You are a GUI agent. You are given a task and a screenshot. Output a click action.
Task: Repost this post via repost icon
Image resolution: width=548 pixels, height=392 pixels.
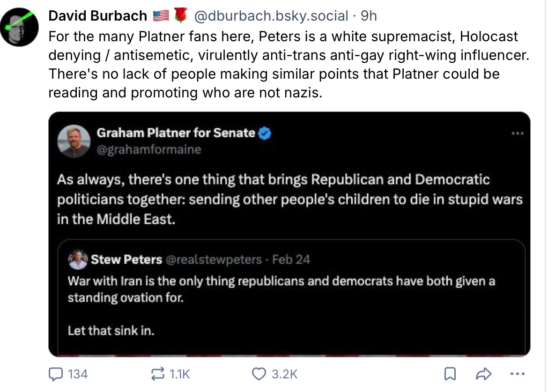click(x=156, y=374)
